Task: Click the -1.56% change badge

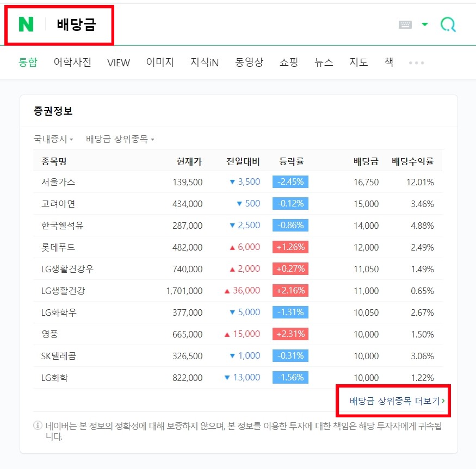Action: 290,377
